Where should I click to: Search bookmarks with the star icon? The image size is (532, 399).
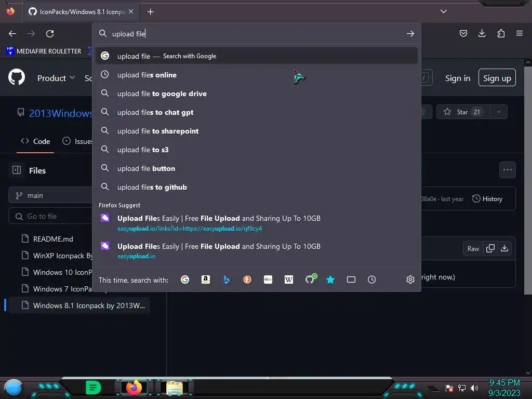coord(330,280)
